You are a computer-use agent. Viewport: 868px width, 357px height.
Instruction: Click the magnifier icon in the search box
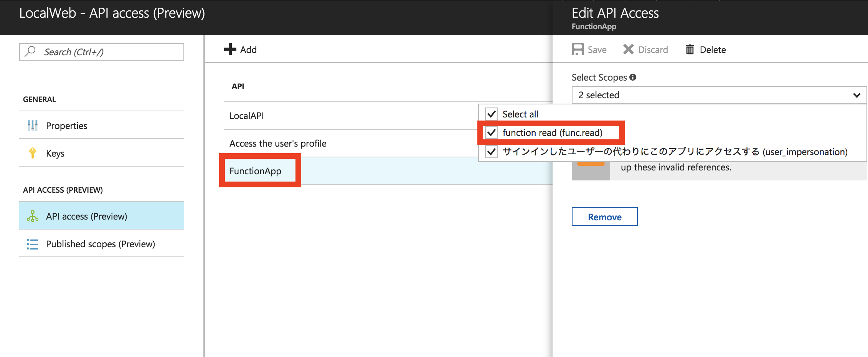point(30,51)
